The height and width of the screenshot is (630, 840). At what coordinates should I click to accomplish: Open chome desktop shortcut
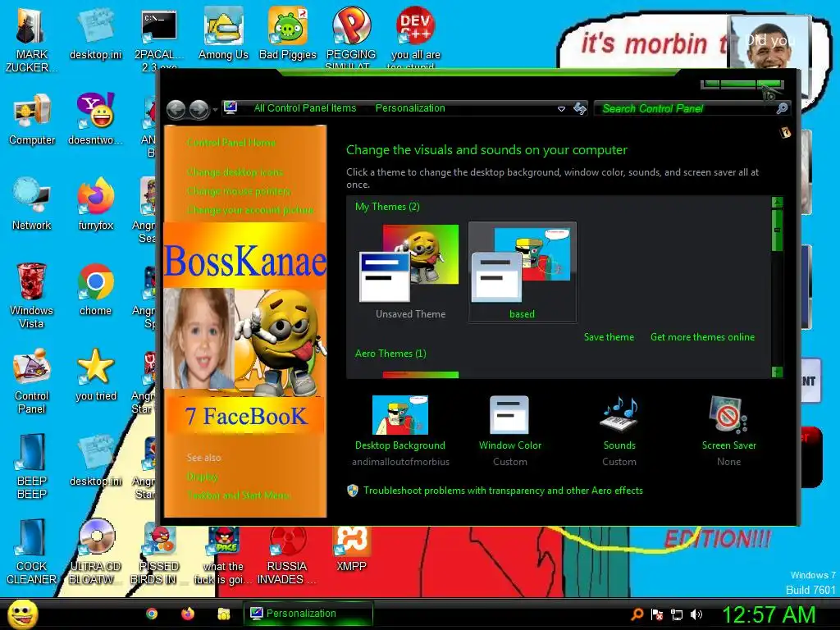(95, 290)
